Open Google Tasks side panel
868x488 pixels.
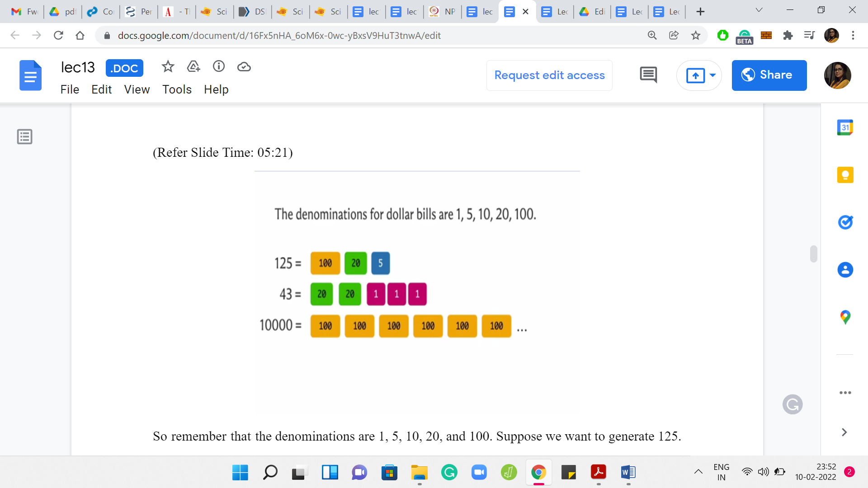tap(845, 222)
